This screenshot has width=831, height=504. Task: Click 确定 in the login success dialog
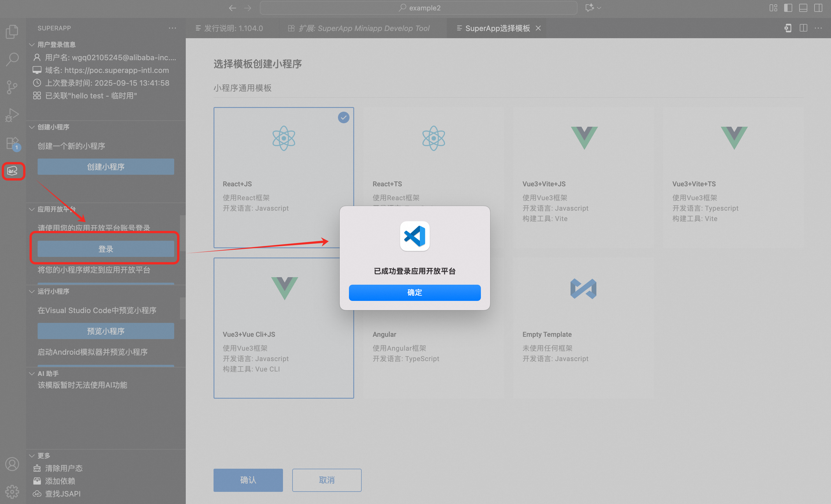point(415,292)
